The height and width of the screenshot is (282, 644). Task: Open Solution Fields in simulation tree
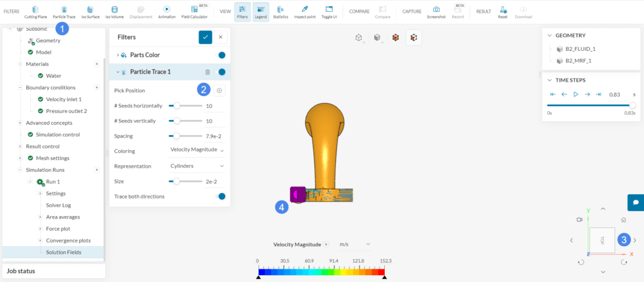coord(64,252)
